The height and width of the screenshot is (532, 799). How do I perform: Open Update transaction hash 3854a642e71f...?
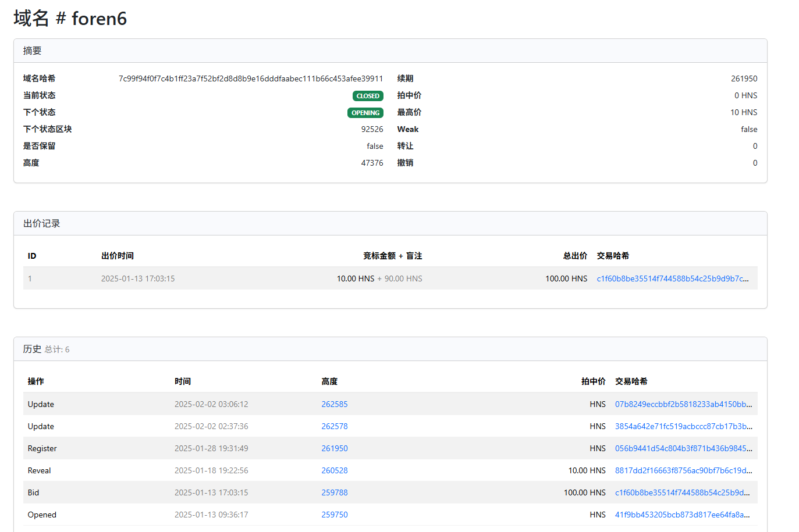[683, 426]
